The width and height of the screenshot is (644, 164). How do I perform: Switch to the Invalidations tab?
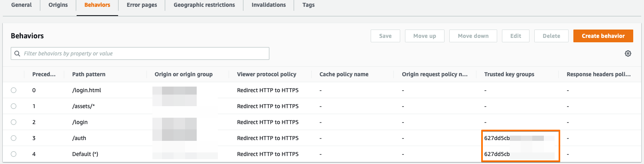269,5
